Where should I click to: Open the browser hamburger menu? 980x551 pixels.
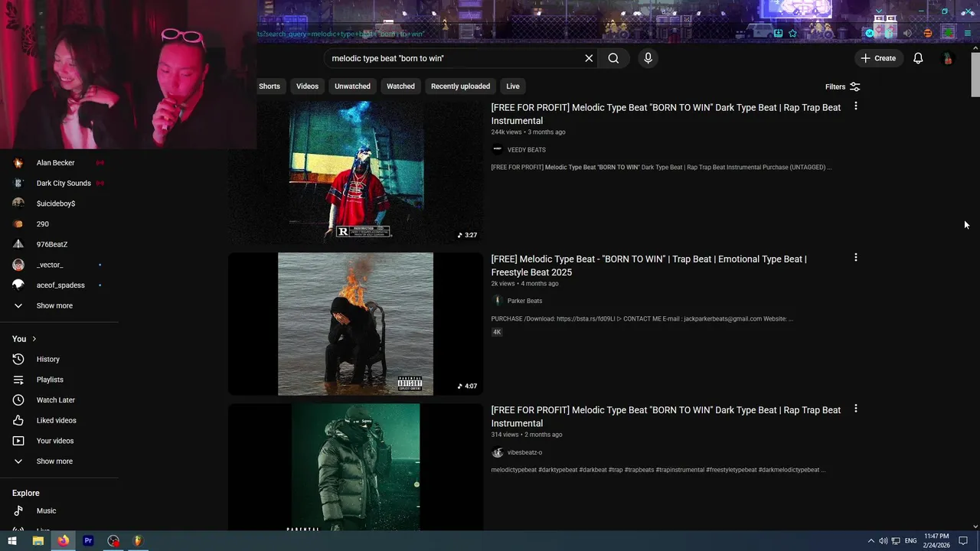tap(968, 33)
